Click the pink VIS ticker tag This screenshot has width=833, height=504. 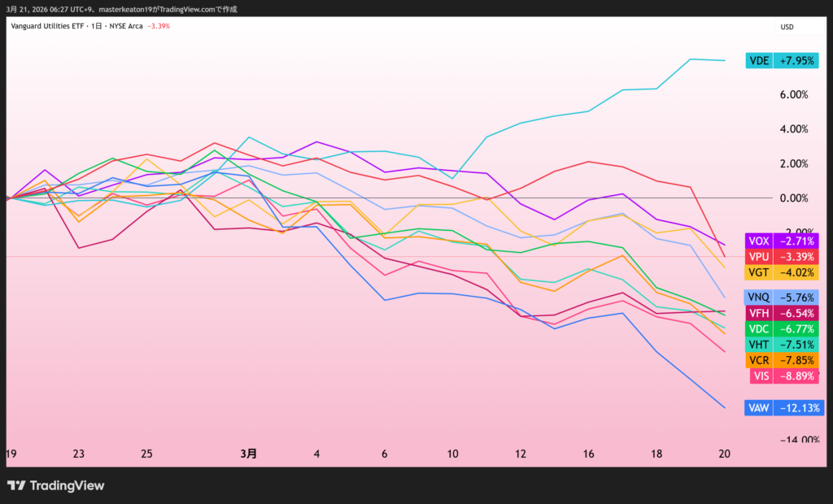(x=761, y=376)
